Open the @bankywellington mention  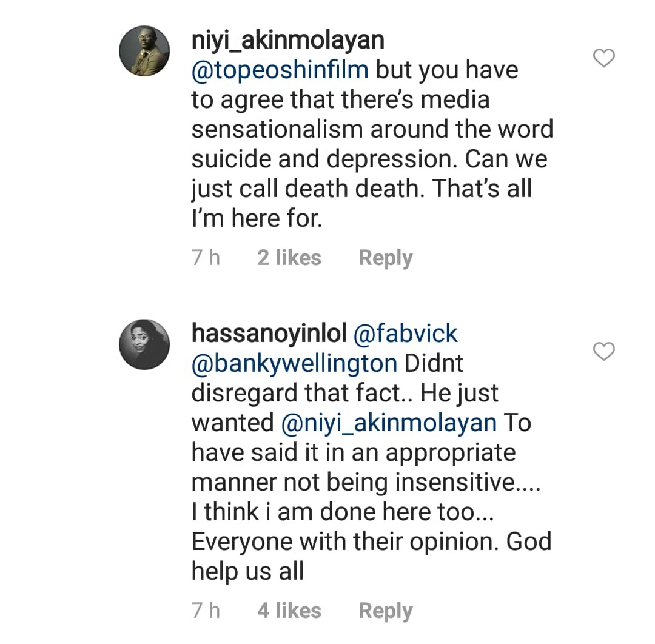click(294, 363)
